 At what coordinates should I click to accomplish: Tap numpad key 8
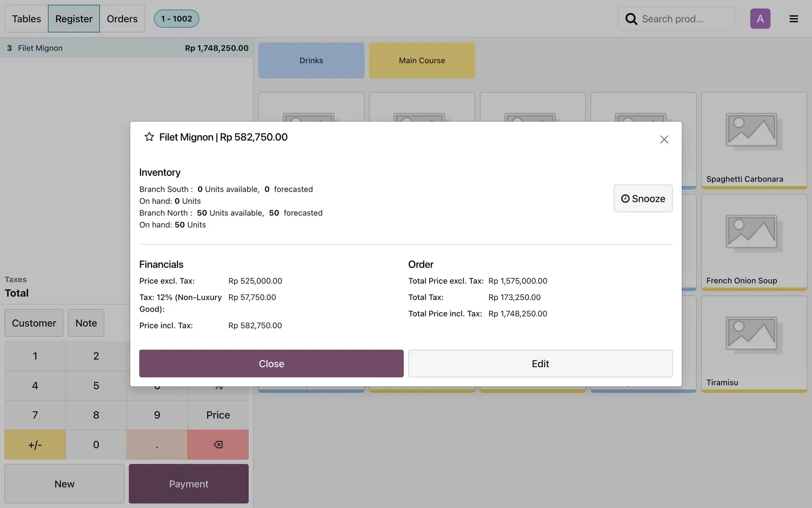pyautogui.click(x=96, y=415)
